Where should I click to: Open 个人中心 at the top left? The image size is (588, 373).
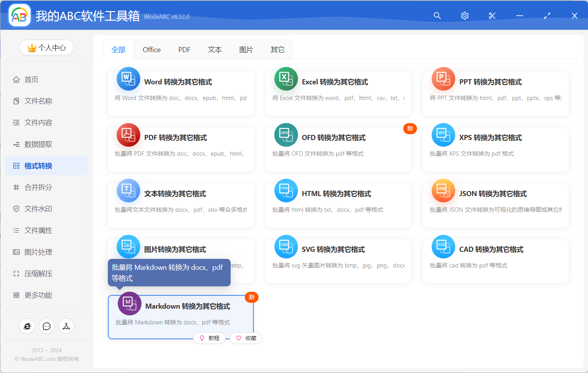(46, 47)
